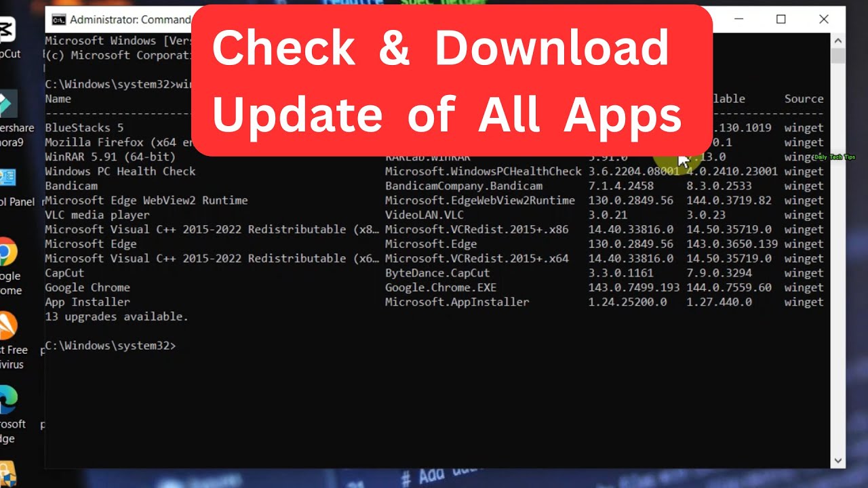Image resolution: width=868 pixels, height=488 pixels.
Task: Select VLC's available version 3.0.23
Action: (x=706, y=215)
